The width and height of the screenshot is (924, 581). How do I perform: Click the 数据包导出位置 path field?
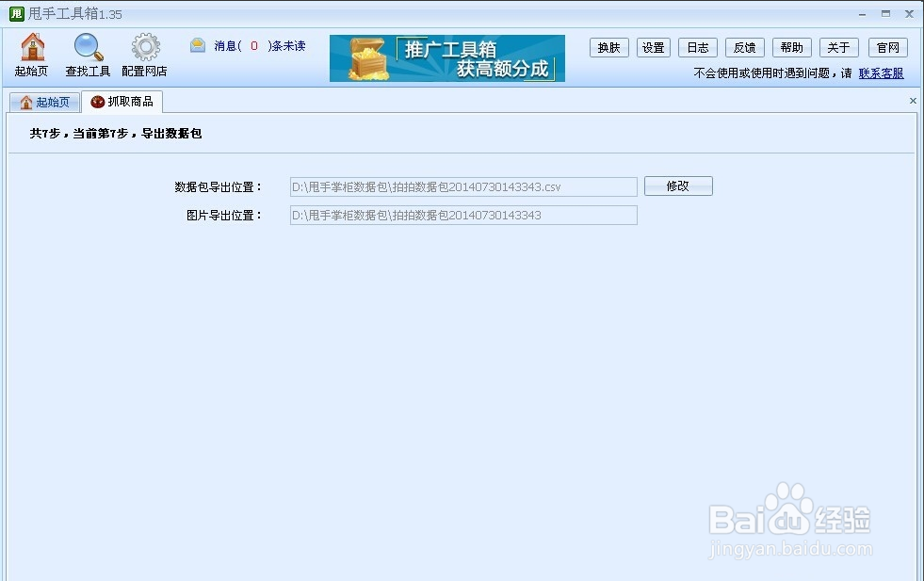pos(463,186)
